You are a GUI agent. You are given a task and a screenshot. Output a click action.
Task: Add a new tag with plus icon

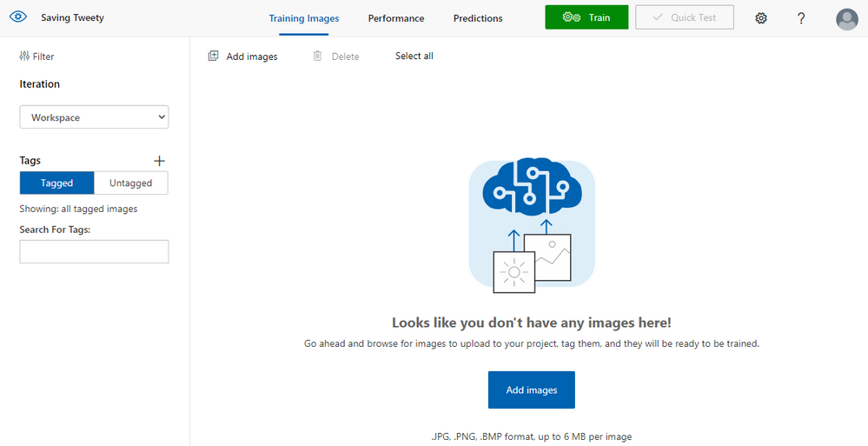159,161
